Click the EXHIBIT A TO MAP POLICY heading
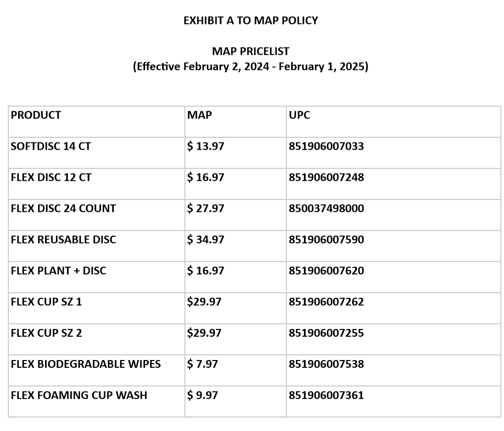Image resolution: width=504 pixels, height=431 pixels. 251,21
